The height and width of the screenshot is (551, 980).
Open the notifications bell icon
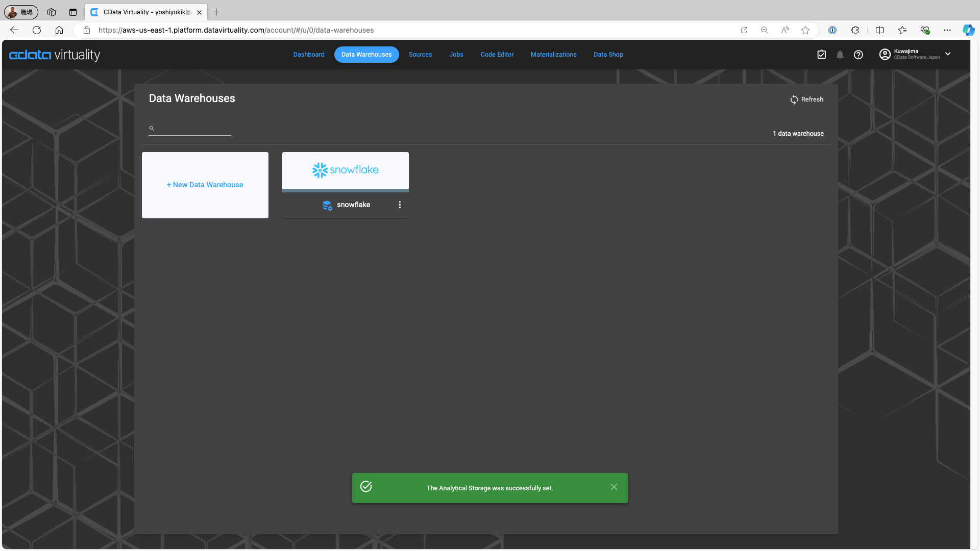point(840,55)
